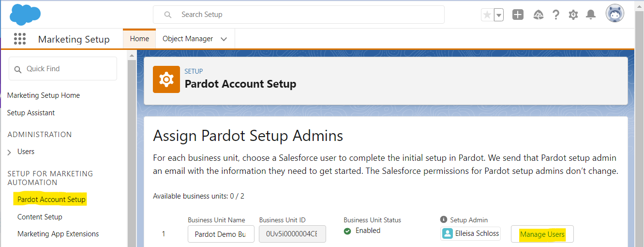The image size is (644, 247).
Task: Click the Search Setup field
Action: [299, 15]
